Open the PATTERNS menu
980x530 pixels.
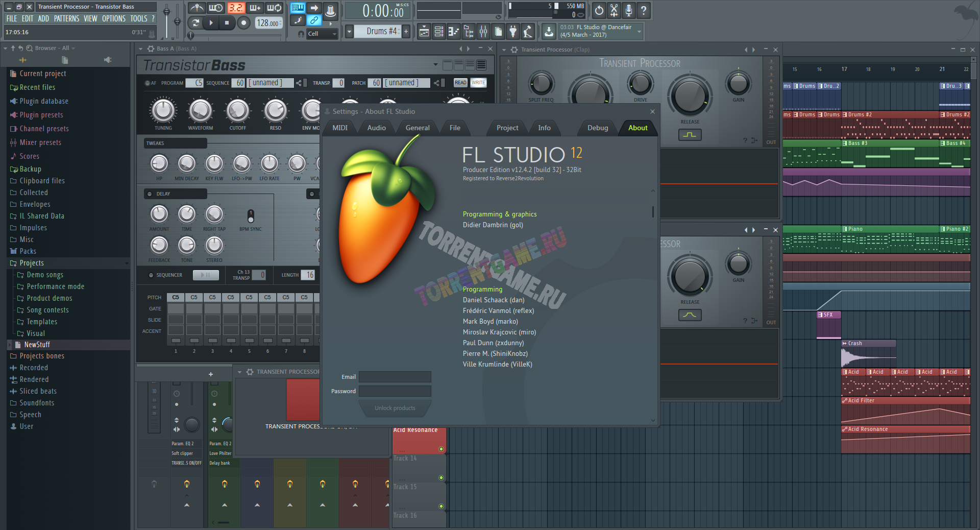click(x=66, y=18)
